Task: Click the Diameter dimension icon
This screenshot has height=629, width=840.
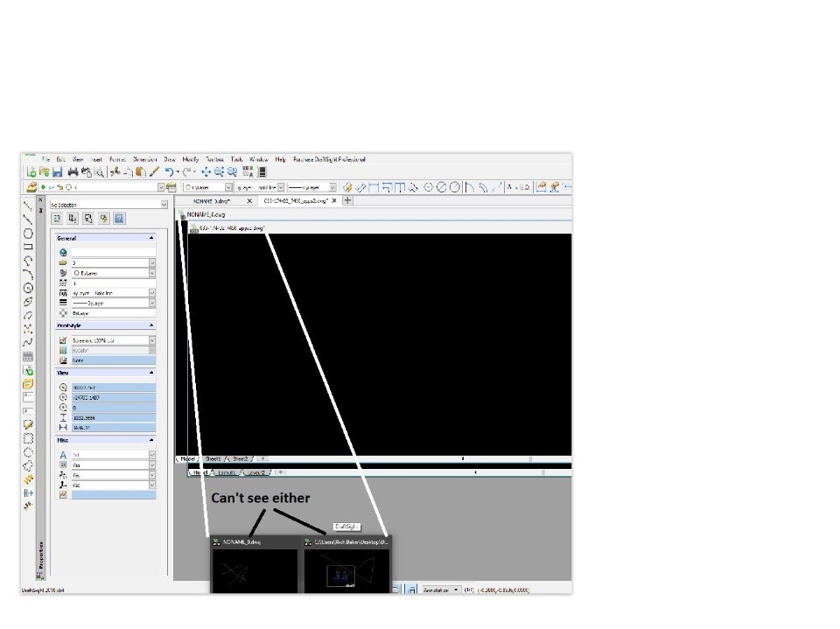Action: click(x=441, y=187)
